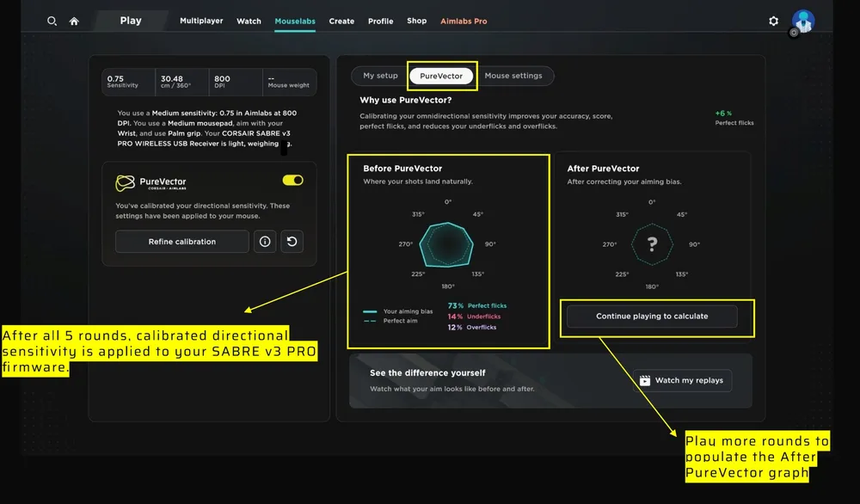
Task: Click the After PureVector heading
Action: [604, 169]
